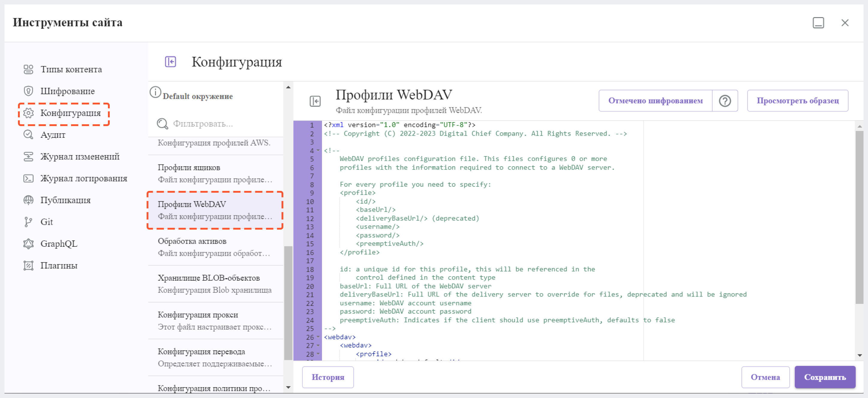868x398 pixels.
Task: Click the Отмена button
Action: click(765, 377)
